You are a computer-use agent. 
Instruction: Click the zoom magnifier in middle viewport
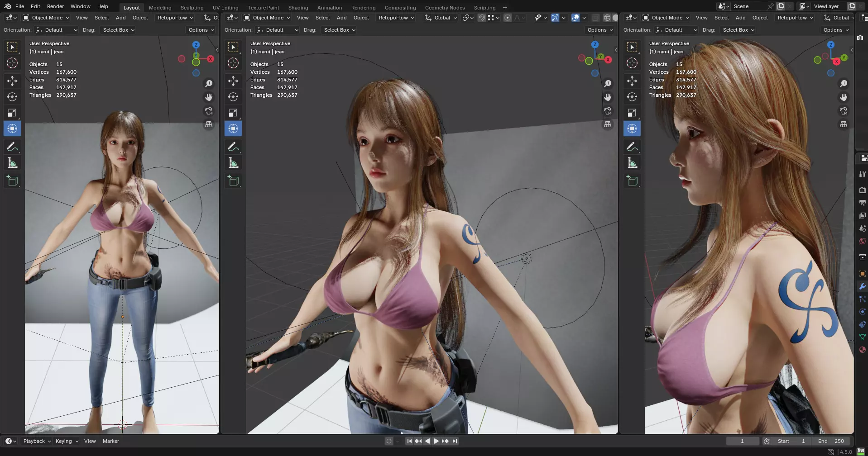point(608,84)
